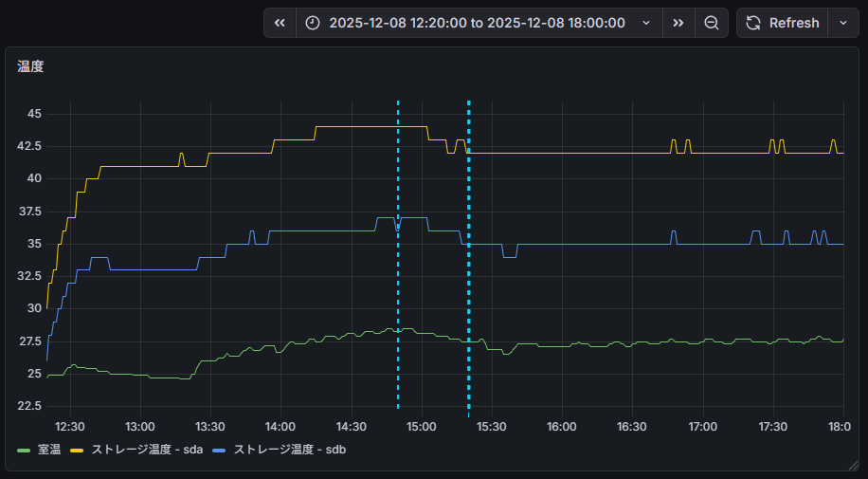Click the 16:00 x-axis label
868x479 pixels.
pyautogui.click(x=562, y=426)
